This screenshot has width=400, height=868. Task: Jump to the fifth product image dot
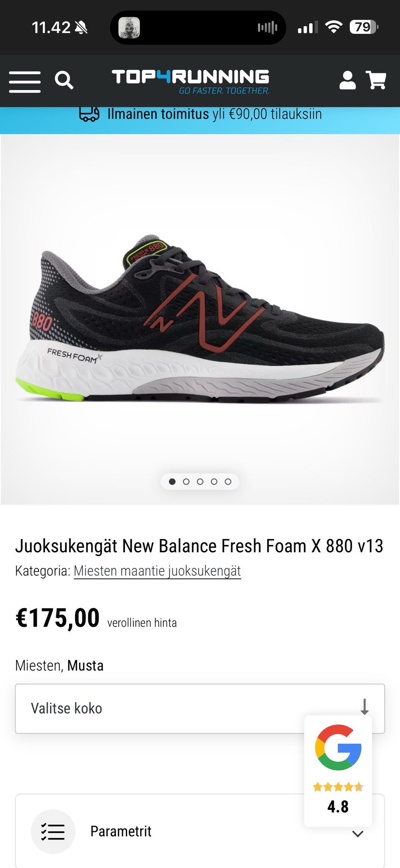point(228,481)
